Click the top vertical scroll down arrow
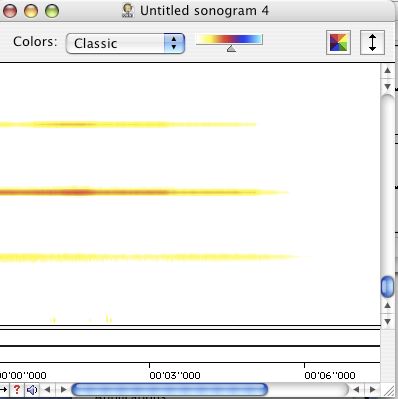Viewport: 398px width, 399px height. pos(387,86)
